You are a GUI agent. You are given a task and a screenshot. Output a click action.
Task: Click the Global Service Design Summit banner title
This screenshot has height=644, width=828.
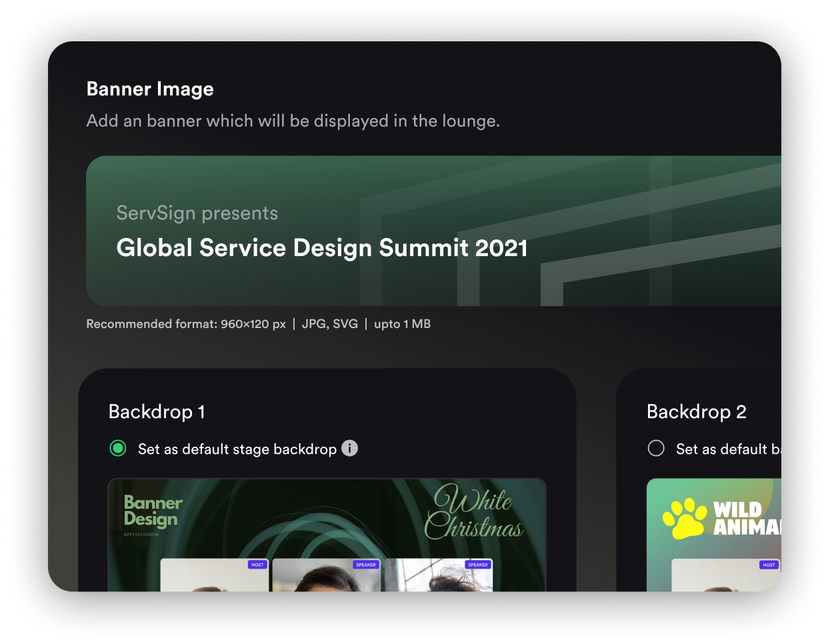[x=321, y=248]
